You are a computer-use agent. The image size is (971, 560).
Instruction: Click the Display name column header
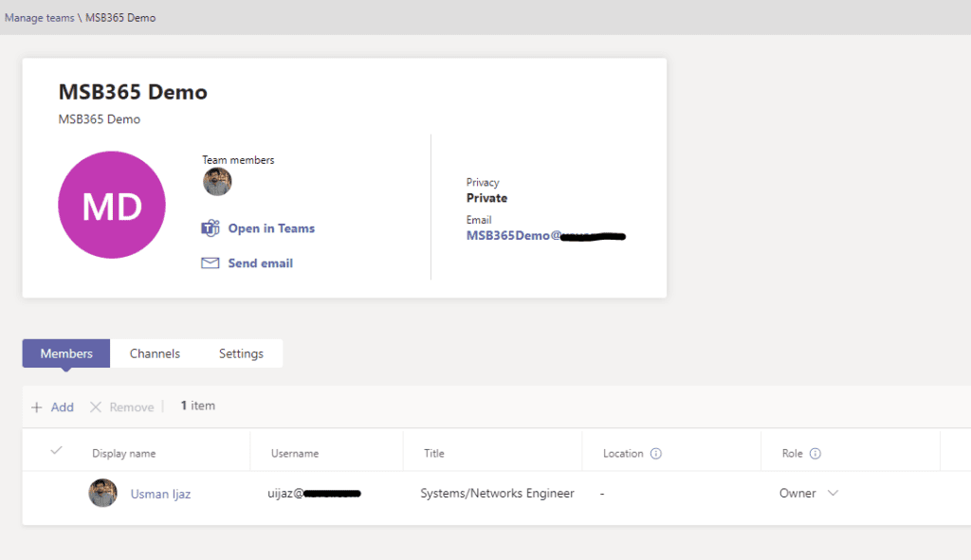coord(124,454)
